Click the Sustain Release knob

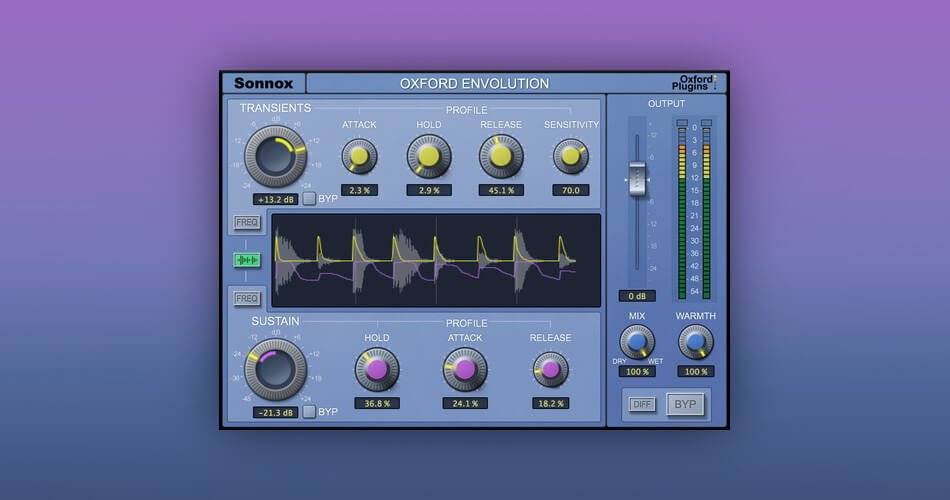point(551,370)
